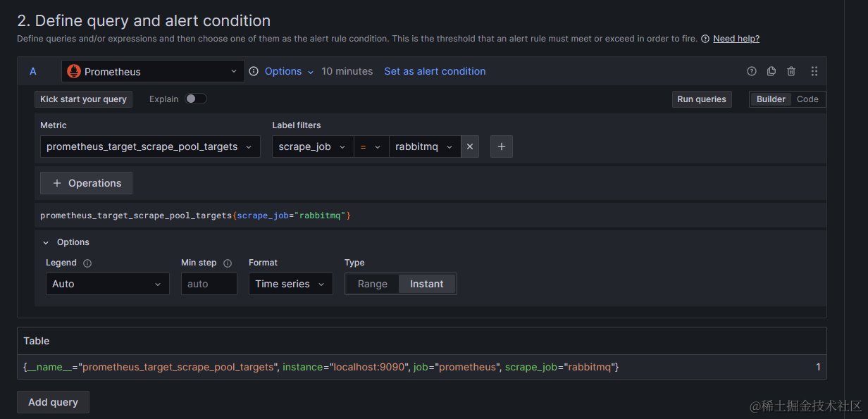This screenshot has height=419, width=868.
Task: Click the Min step info icon
Action: [x=228, y=263]
